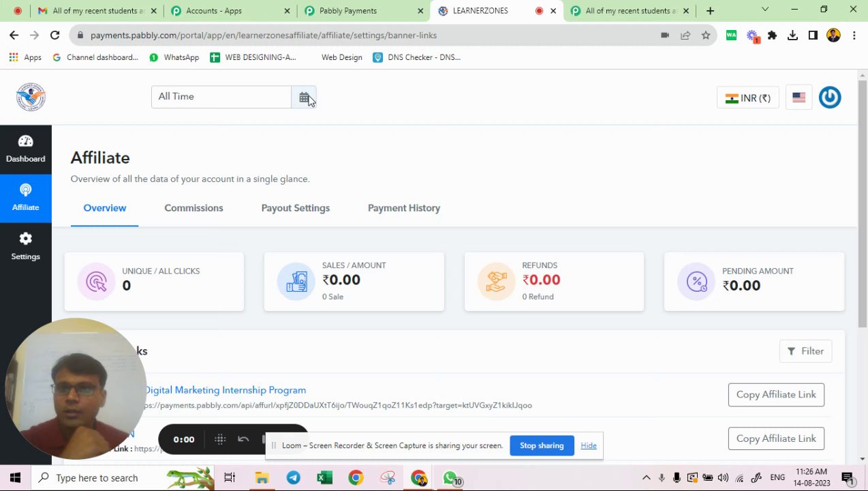Open DNS Checker bookmark
This screenshot has width=868, height=491.
click(x=417, y=57)
